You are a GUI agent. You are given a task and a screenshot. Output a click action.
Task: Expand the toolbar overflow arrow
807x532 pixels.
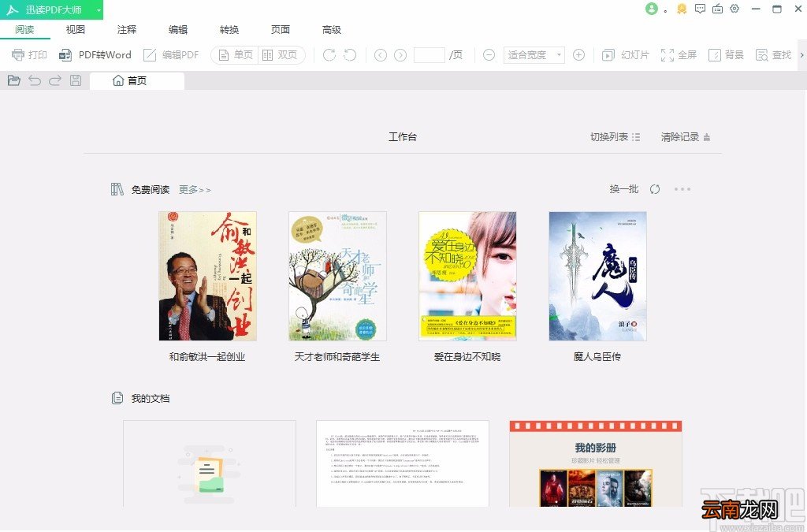801,55
